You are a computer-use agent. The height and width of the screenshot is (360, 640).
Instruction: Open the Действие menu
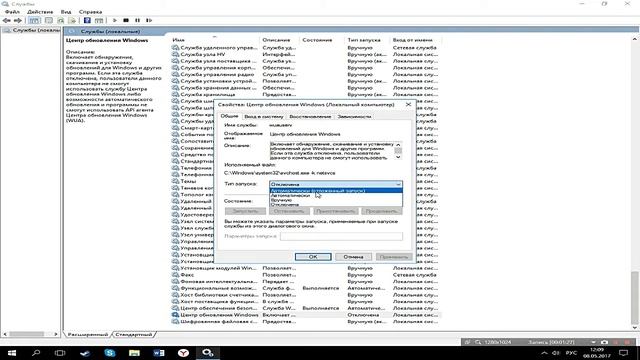pos(40,12)
